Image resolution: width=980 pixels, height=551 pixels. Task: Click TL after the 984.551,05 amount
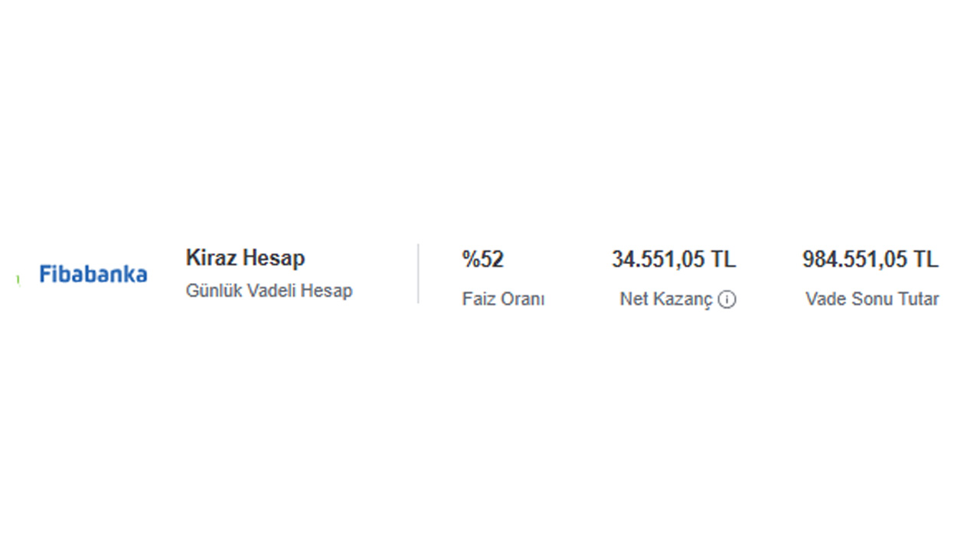click(925, 259)
